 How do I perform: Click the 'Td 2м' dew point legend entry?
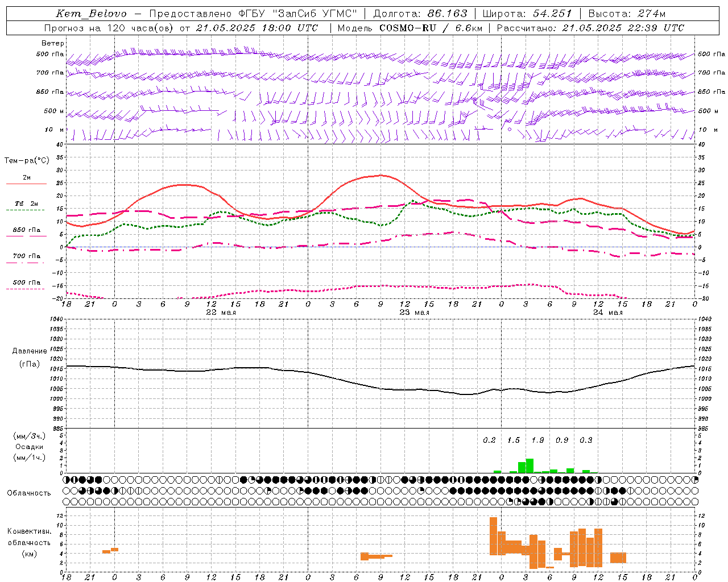(x=26, y=203)
